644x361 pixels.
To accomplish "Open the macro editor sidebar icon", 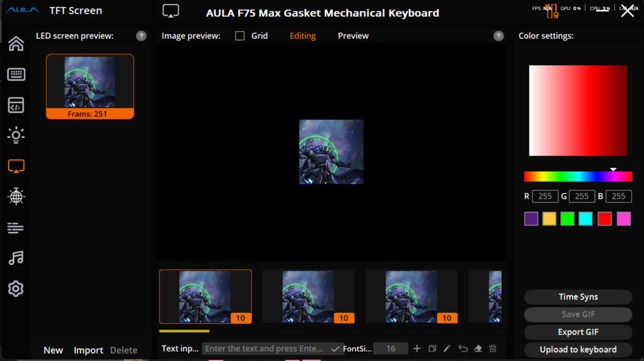I will click(16, 105).
